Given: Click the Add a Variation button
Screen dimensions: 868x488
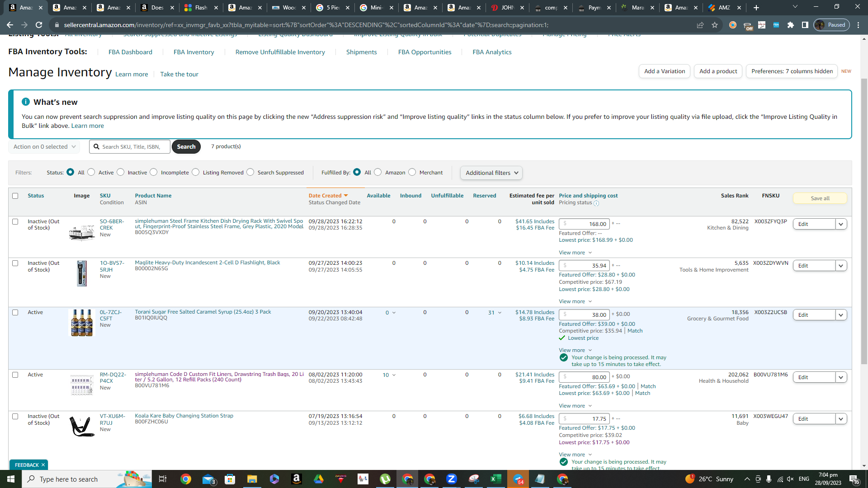Looking at the screenshot, I should coord(665,71).
